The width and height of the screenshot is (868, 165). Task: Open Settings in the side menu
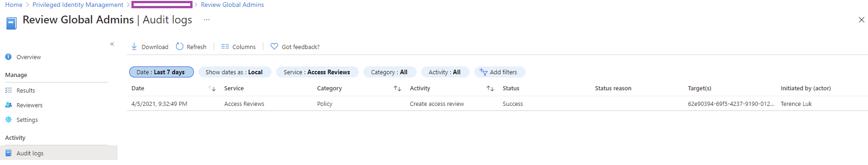[27, 120]
